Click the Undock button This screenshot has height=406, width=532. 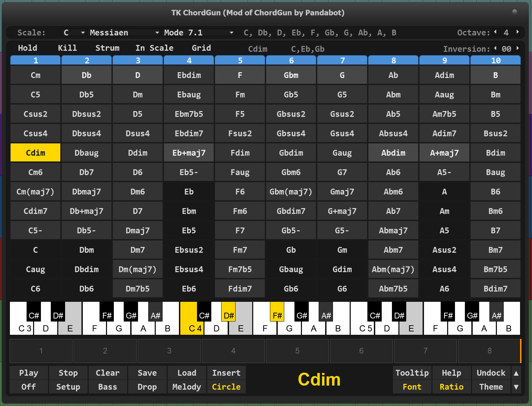tap(491, 373)
